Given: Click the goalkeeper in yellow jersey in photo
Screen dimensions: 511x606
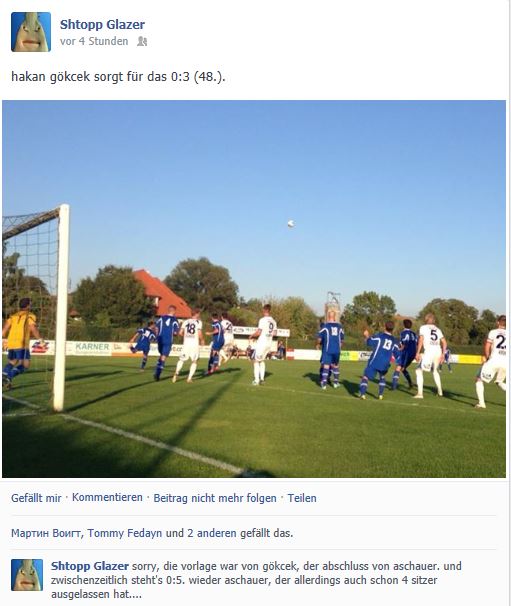Looking at the screenshot, I should click(19, 343).
